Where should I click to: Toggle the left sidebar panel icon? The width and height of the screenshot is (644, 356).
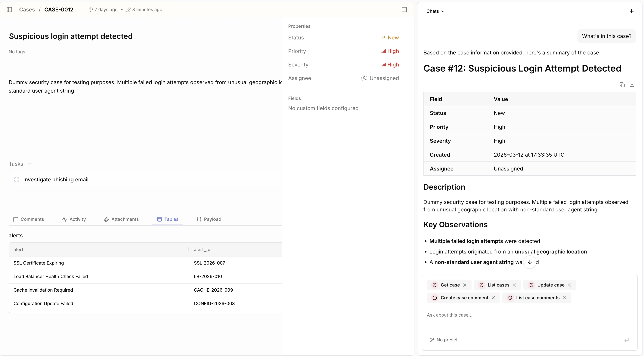(10, 10)
